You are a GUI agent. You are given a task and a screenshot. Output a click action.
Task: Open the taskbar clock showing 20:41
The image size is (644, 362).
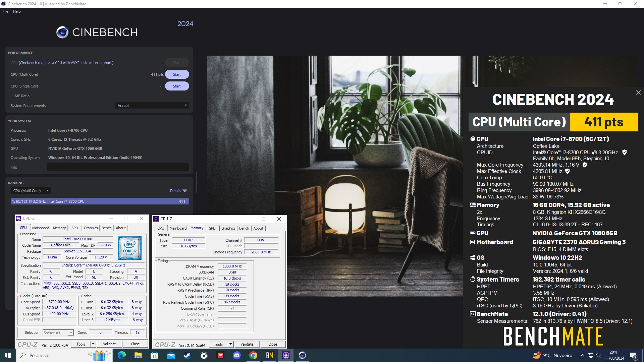coord(614,355)
